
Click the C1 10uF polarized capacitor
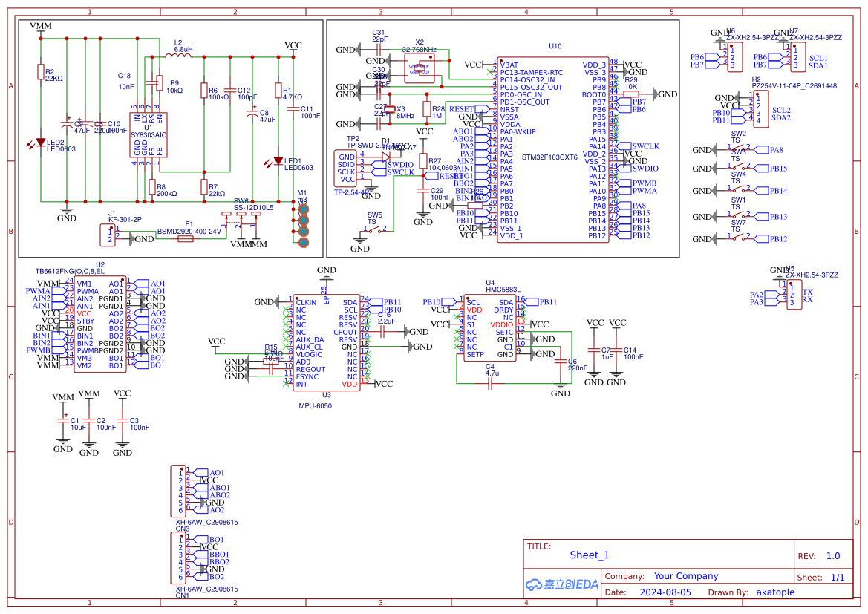(62, 421)
